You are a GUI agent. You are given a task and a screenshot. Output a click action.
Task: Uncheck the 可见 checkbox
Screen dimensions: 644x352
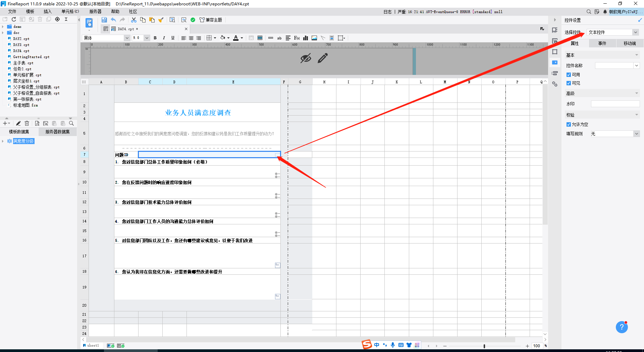coord(569,83)
